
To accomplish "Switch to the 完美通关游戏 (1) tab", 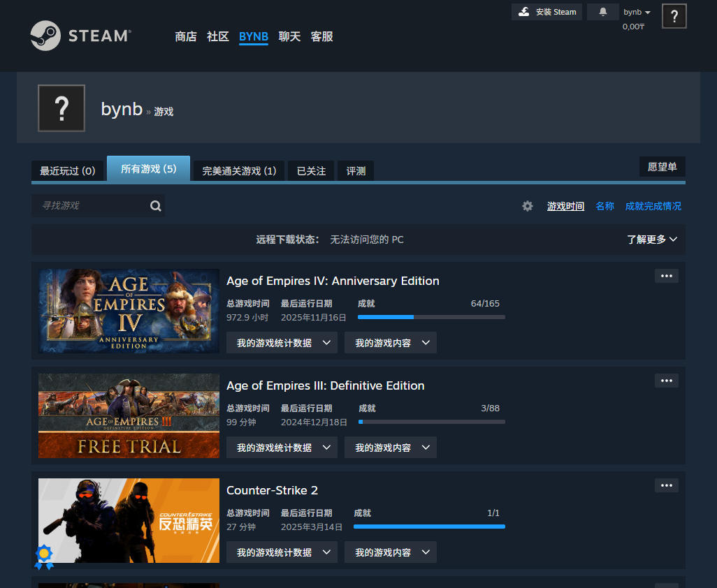I will tap(239, 170).
